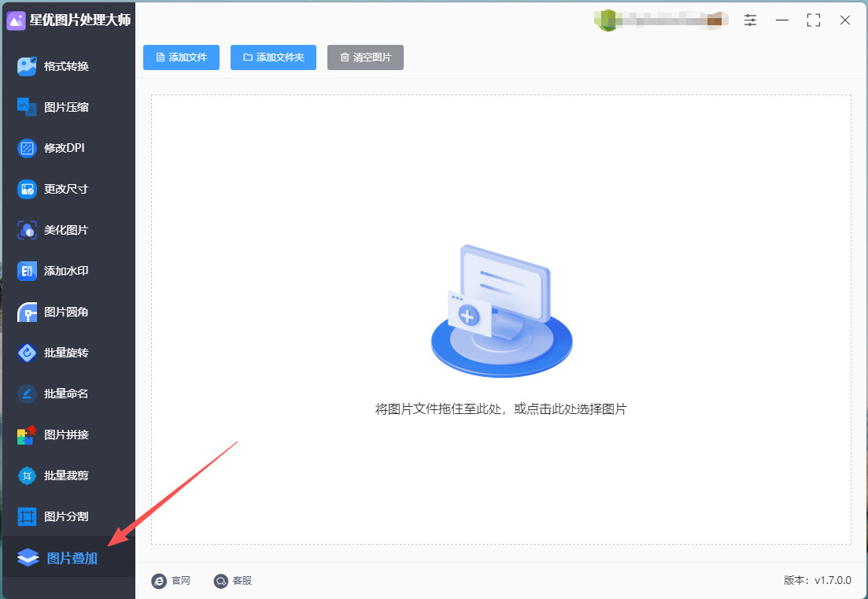
Task: Open 图片压缩 menu label
Action: (x=66, y=107)
